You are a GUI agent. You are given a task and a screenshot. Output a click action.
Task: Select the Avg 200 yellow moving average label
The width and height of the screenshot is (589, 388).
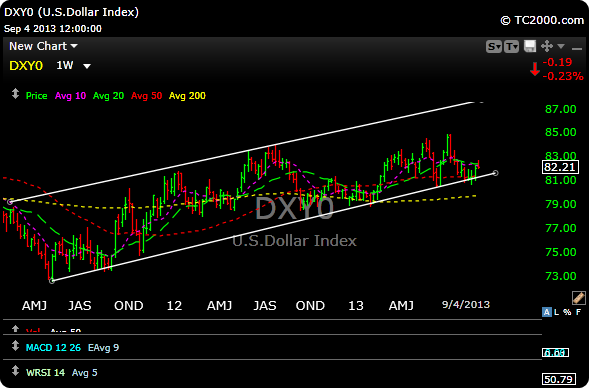point(187,96)
